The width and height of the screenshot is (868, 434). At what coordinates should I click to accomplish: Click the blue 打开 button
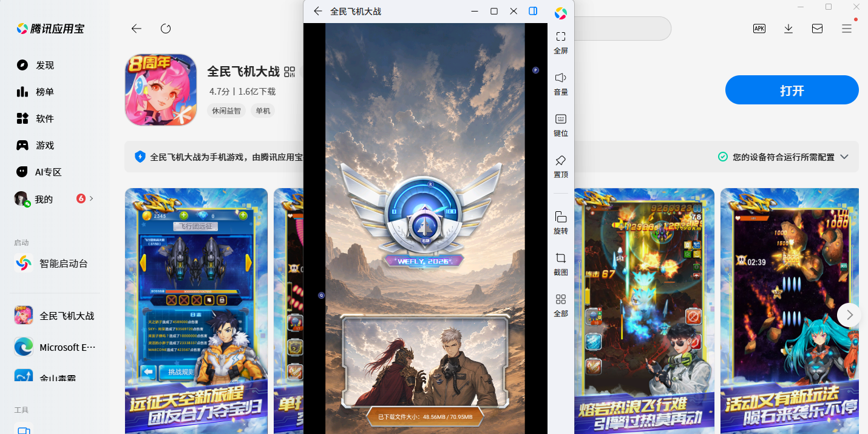pos(792,91)
